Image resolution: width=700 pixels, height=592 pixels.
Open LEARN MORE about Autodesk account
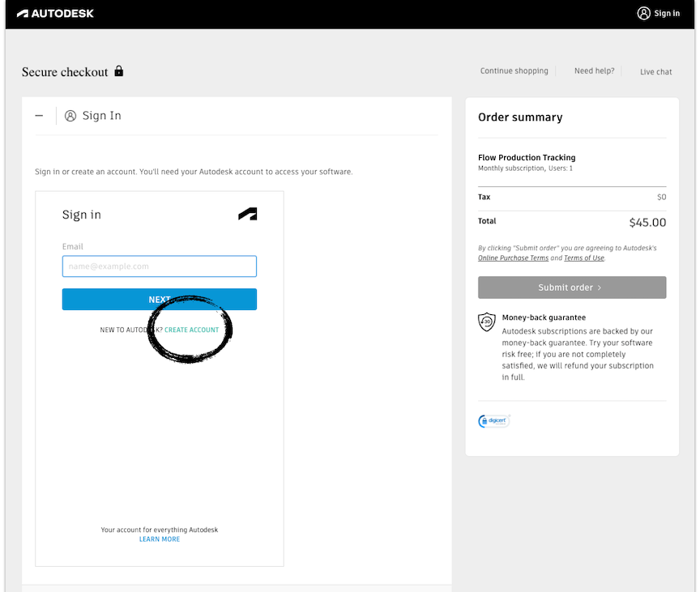[160, 539]
